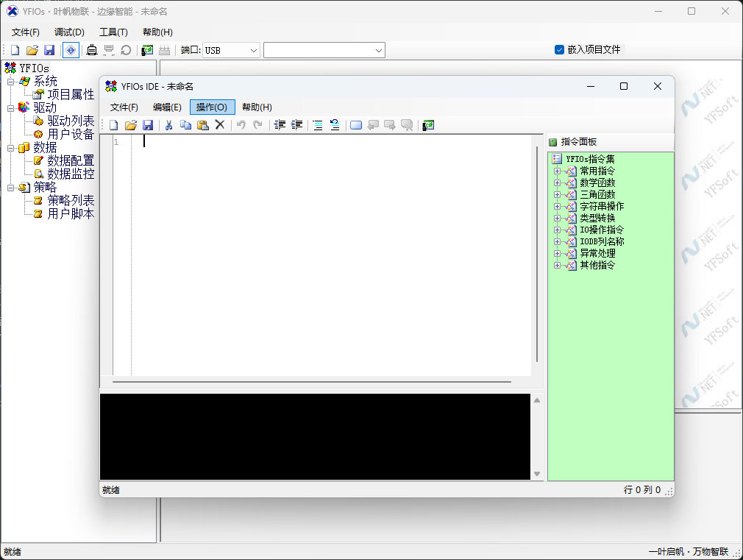This screenshot has height=560, width=743.
Task: Click the grayed network device icon in main toolbar
Action: pos(109,50)
